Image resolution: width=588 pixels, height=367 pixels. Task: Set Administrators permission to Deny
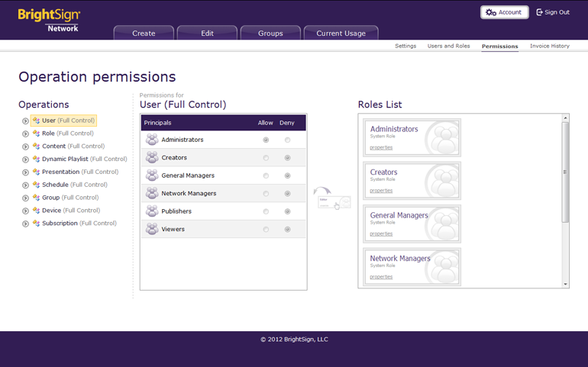(x=287, y=140)
